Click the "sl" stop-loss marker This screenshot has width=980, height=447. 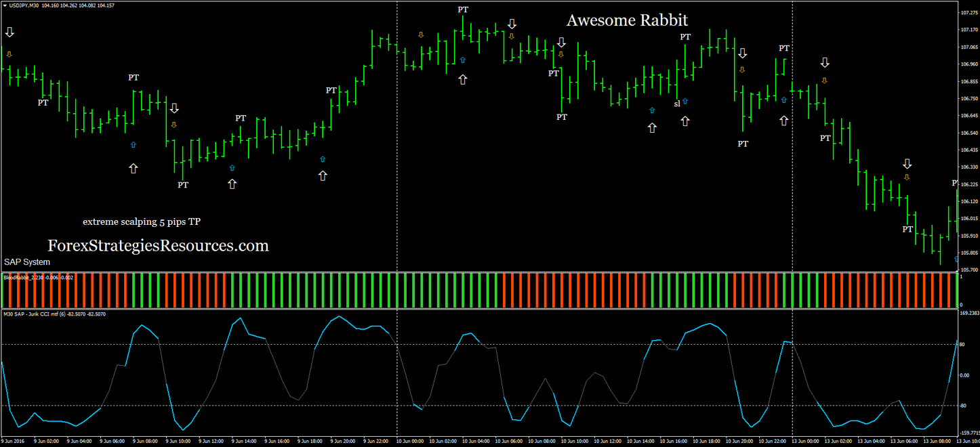677,104
